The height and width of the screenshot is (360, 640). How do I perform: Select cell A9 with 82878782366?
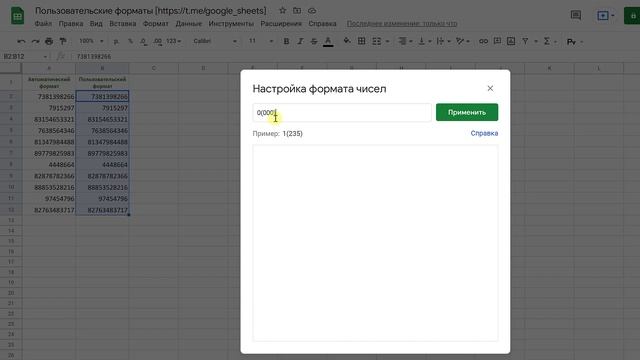pyautogui.click(x=49, y=176)
